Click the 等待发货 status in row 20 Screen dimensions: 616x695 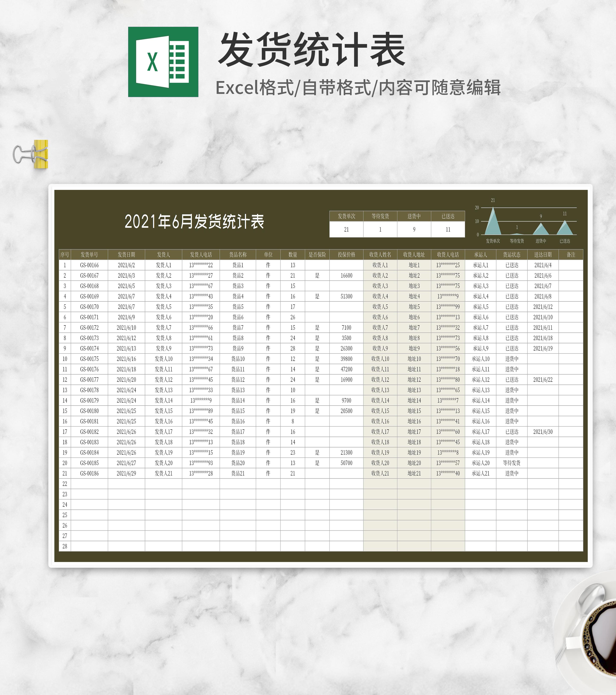point(512,463)
